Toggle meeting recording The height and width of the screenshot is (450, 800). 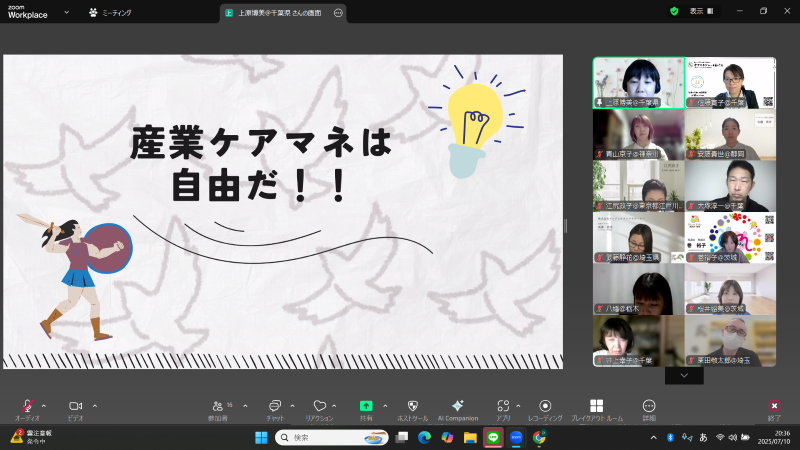click(545, 406)
